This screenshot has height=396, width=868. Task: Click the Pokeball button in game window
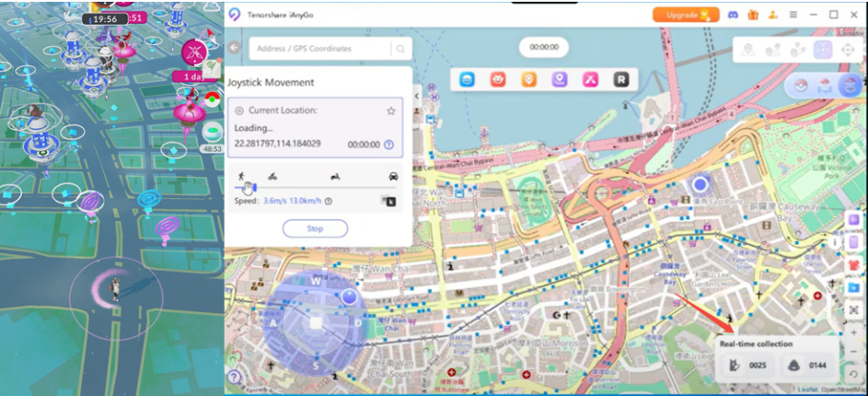212,99
